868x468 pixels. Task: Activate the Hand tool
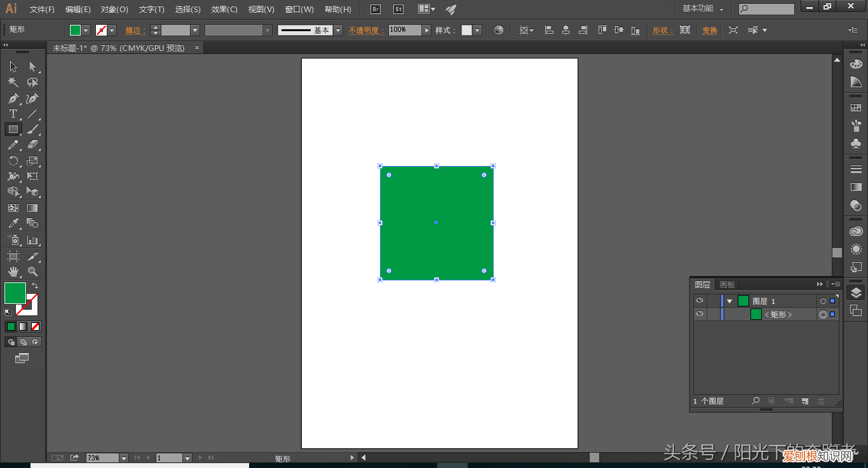coord(13,272)
